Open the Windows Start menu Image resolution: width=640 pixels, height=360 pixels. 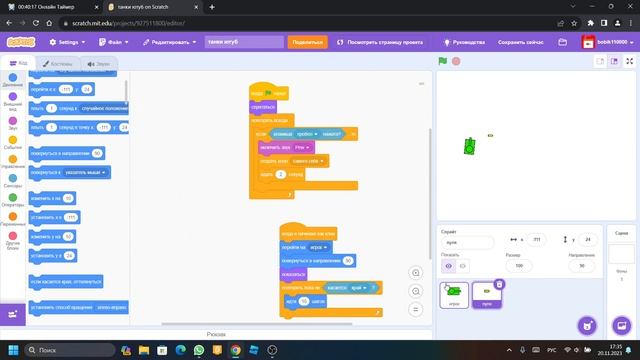tap(13, 350)
